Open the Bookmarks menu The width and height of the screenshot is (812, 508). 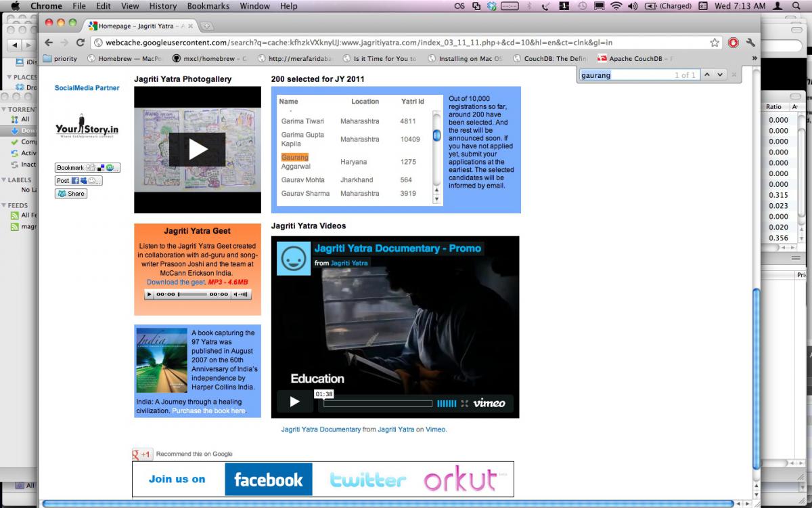pos(208,6)
